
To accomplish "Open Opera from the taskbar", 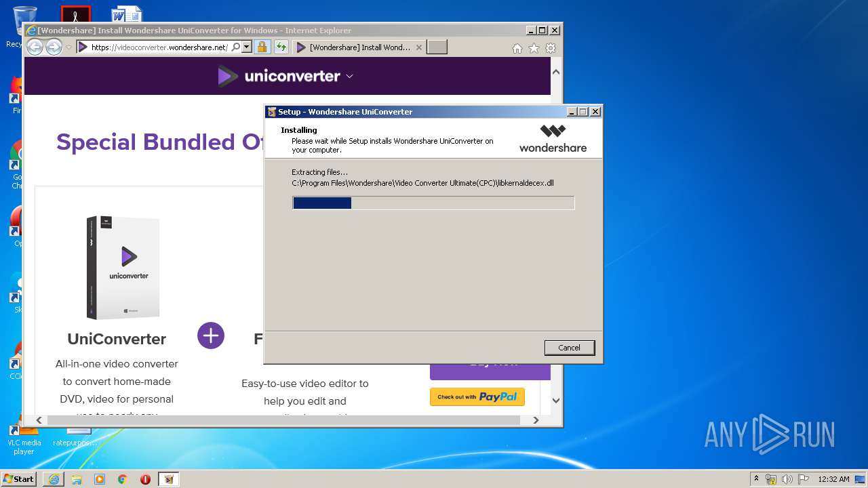I will pos(145,479).
